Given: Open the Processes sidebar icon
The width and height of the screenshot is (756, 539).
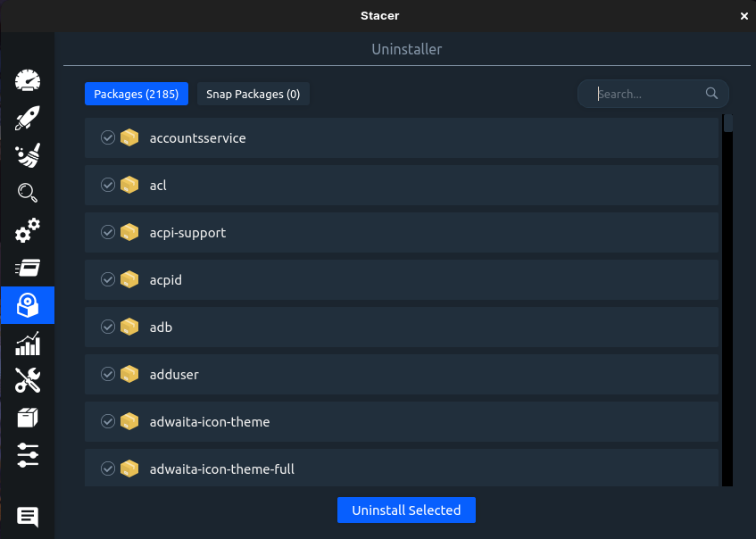Looking at the screenshot, I should [x=28, y=268].
